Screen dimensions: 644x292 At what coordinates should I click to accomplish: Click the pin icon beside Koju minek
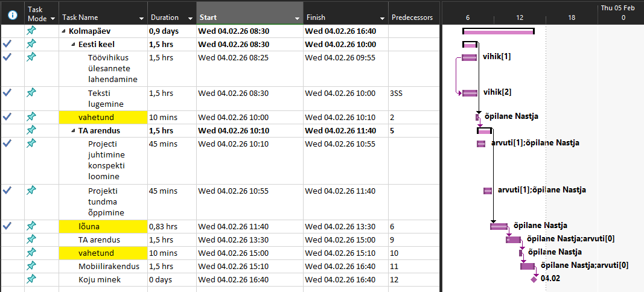point(31,279)
